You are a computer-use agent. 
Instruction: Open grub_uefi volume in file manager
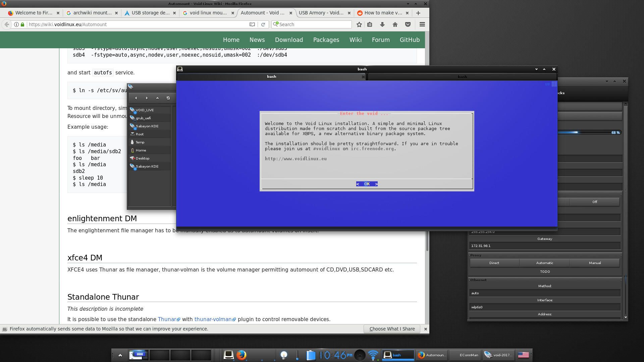[150, 118]
